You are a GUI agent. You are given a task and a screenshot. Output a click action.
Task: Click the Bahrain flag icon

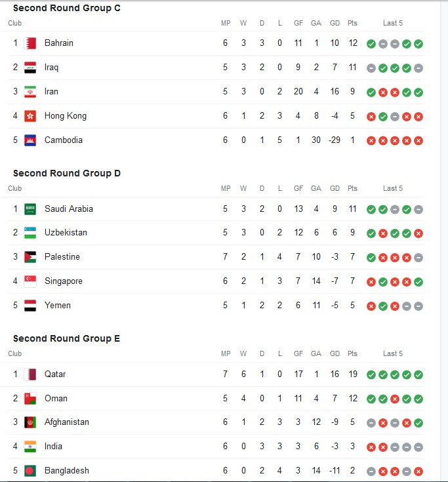30,43
